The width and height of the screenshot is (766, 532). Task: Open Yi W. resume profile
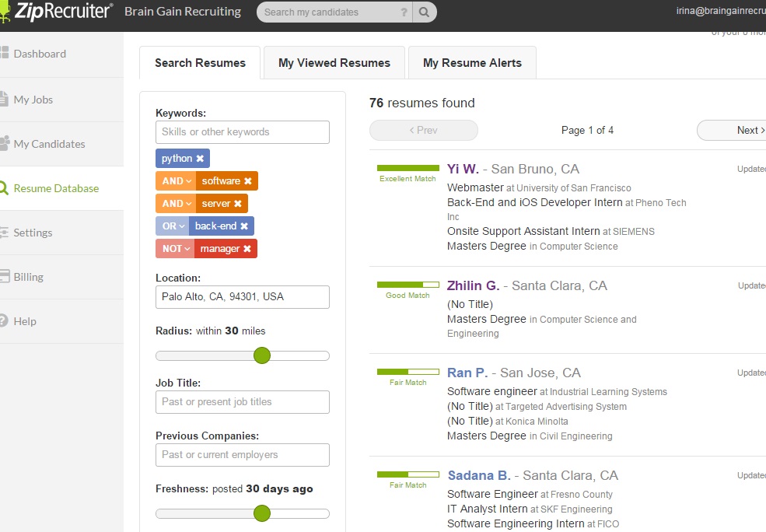point(463,169)
